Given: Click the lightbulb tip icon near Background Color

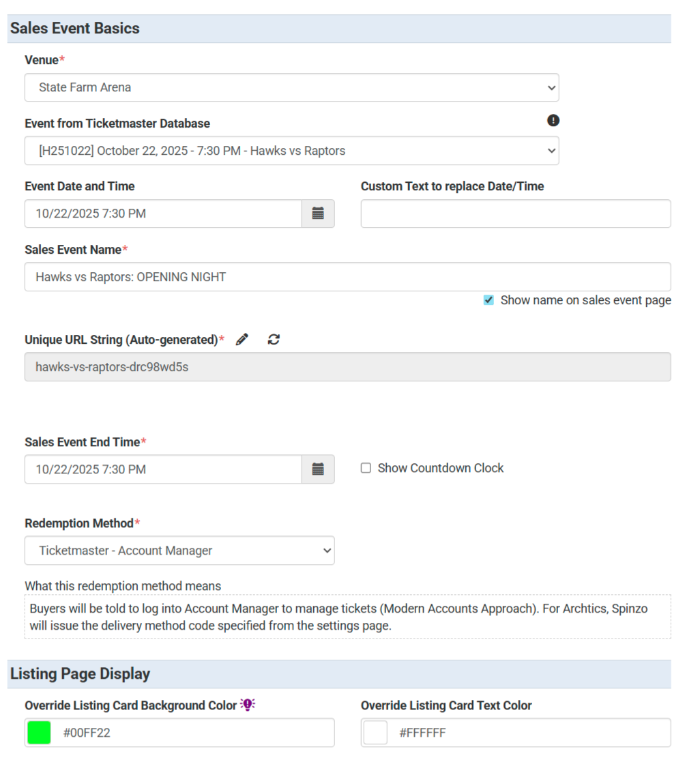Looking at the screenshot, I should click(x=248, y=705).
